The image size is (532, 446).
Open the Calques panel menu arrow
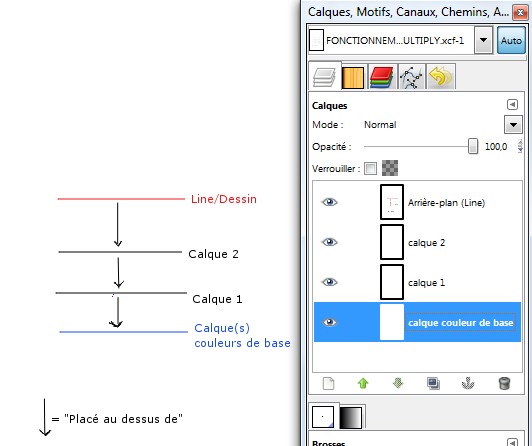[512, 104]
